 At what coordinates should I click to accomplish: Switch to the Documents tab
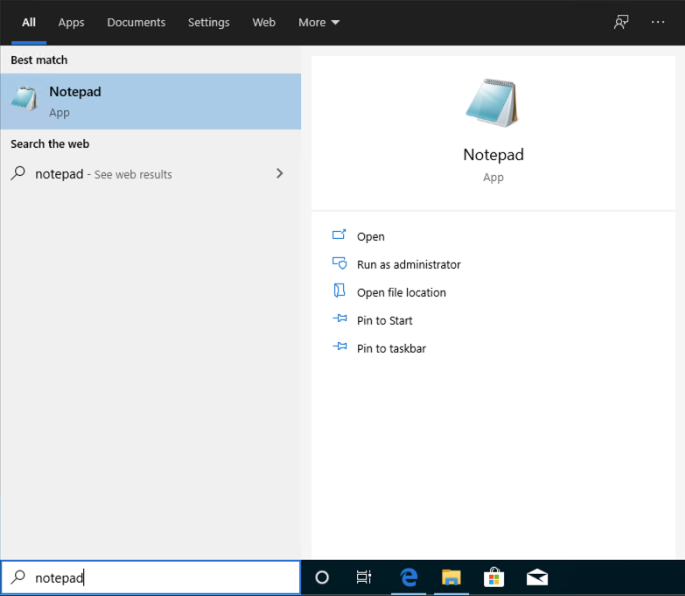tap(136, 22)
